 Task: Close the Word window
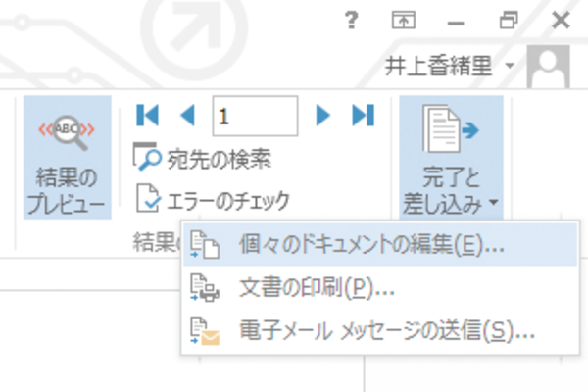coord(561,20)
